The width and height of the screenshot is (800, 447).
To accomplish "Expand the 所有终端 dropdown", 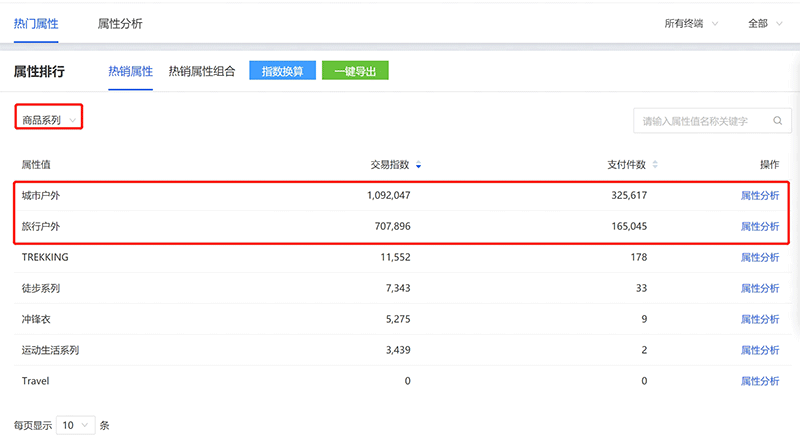I will [x=691, y=23].
